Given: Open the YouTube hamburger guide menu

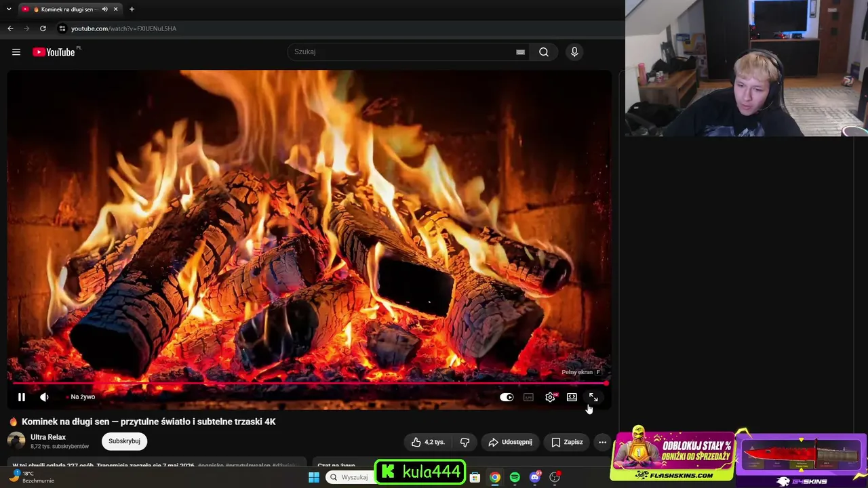Looking at the screenshot, I should (16, 52).
